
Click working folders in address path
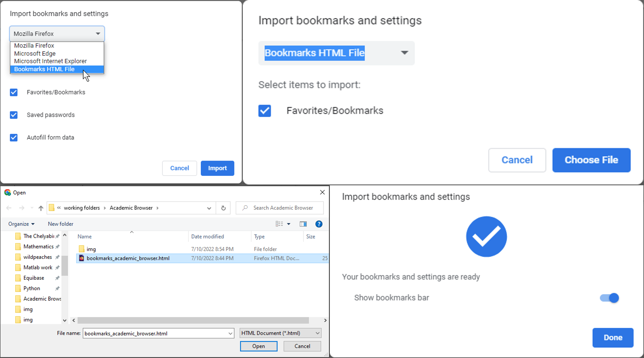[82, 208]
